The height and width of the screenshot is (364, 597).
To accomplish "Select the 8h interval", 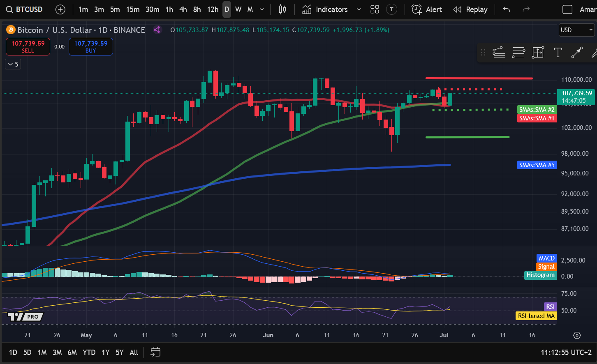I will [197, 9].
